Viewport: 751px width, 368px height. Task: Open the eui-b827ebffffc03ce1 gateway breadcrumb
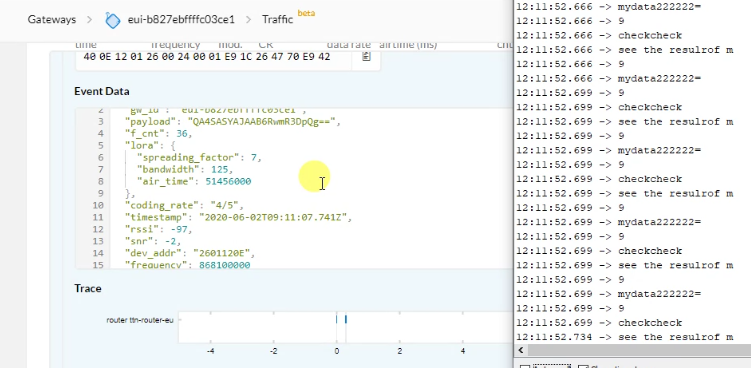(181, 20)
